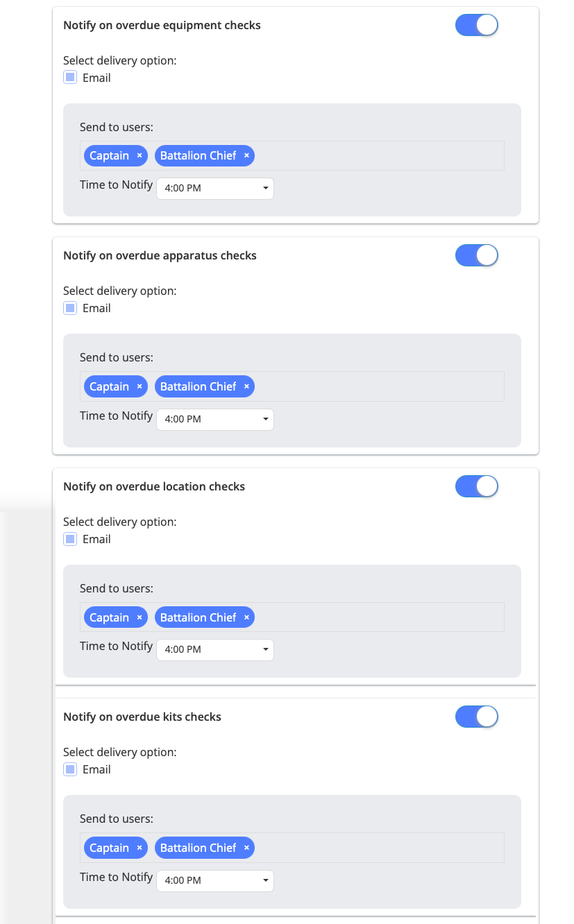Change notify time for location checks
This screenshot has height=924, width=574.
[x=215, y=650]
